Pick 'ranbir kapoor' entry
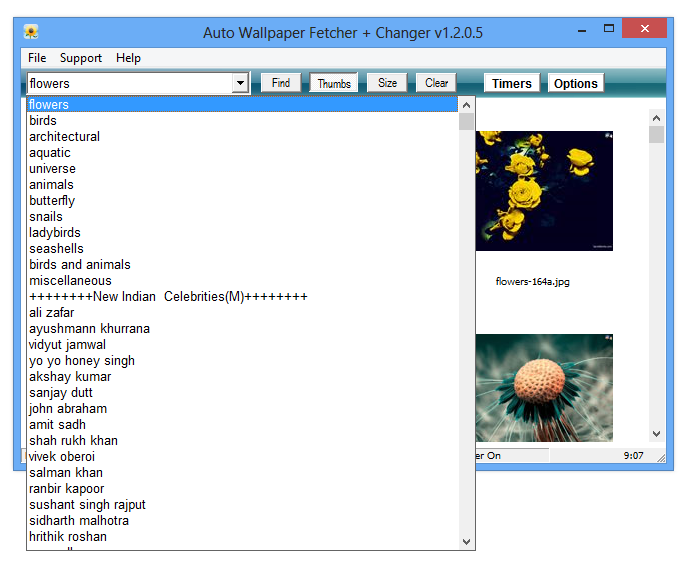 point(243,489)
